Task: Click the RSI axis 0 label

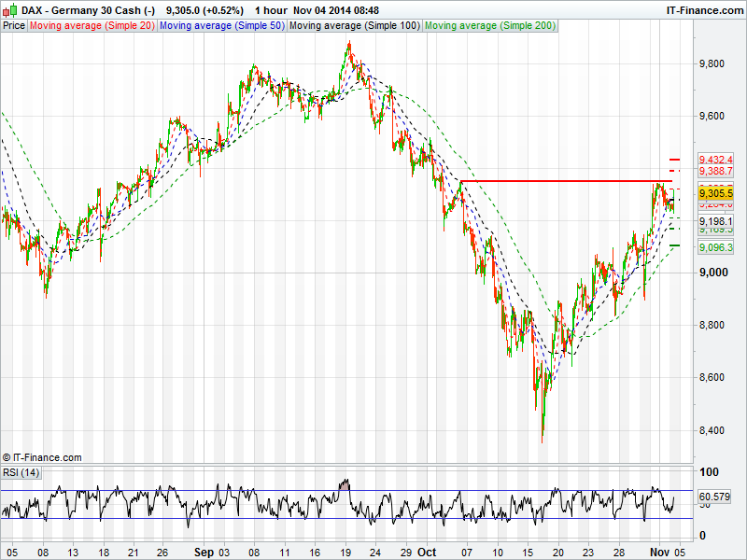Action: pos(702,536)
